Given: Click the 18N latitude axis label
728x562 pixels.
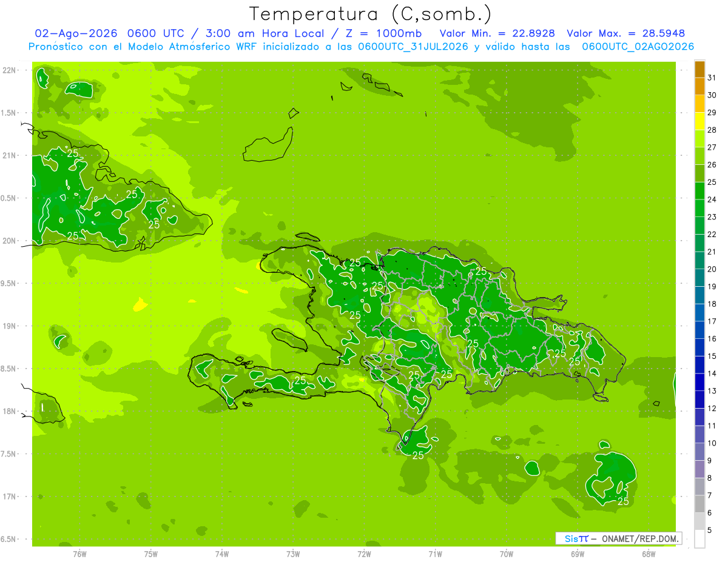Looking at the screenshot, I should 10,411.
